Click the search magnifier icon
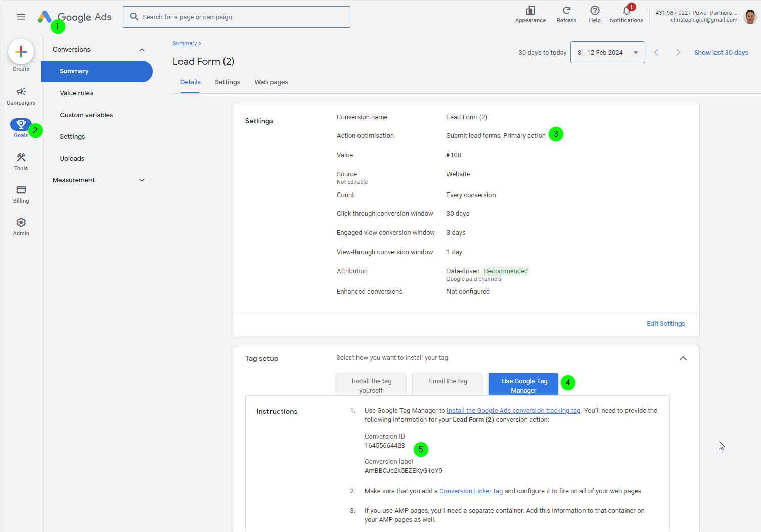The height and width of the screenshot is (532, 761). click(x=134, y=17)
